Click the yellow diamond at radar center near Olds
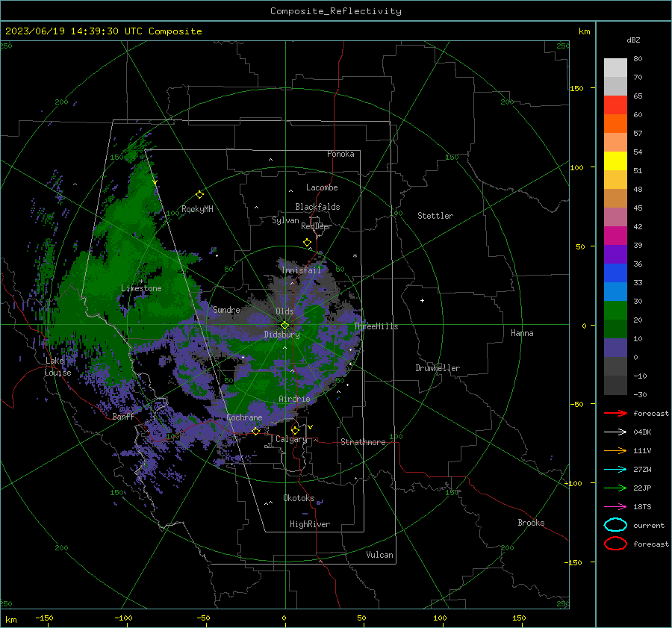Image resolution: width=672 pixels, height=628 pixels. (284, 325)
